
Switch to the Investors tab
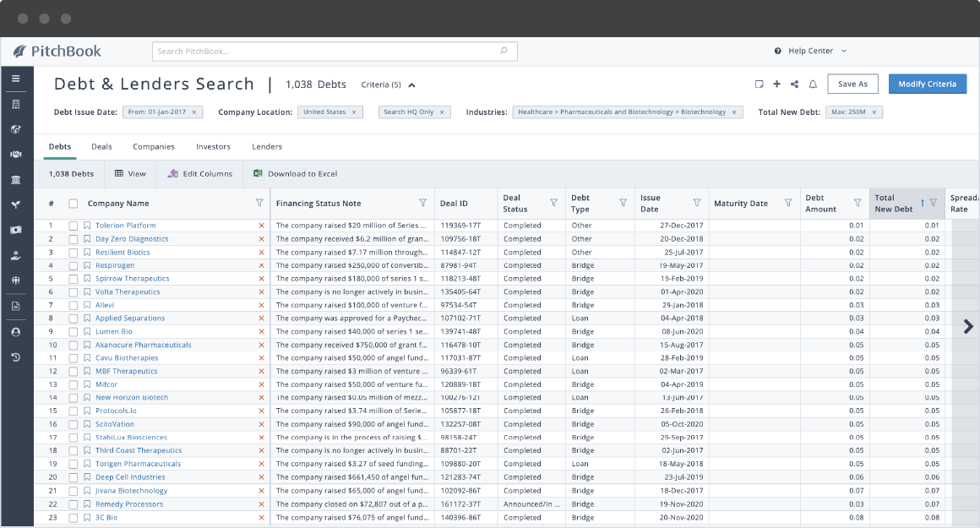(x=213, y=147)
